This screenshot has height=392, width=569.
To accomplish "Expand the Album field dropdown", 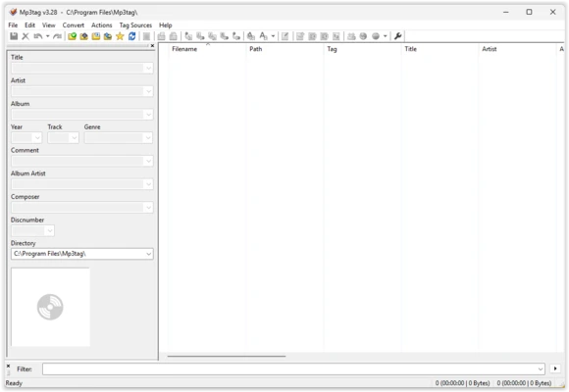I will tap(148, 115).
